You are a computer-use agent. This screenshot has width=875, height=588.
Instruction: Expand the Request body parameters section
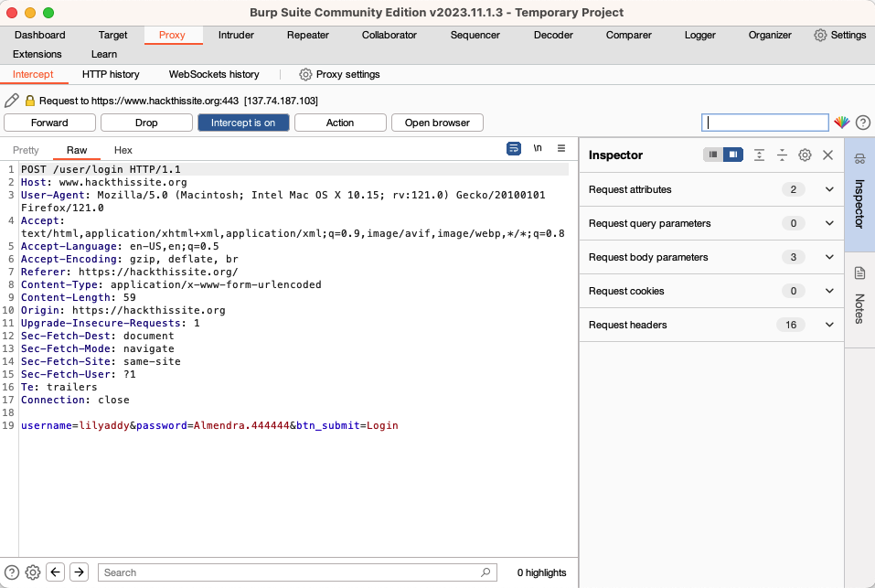(828, 257)
